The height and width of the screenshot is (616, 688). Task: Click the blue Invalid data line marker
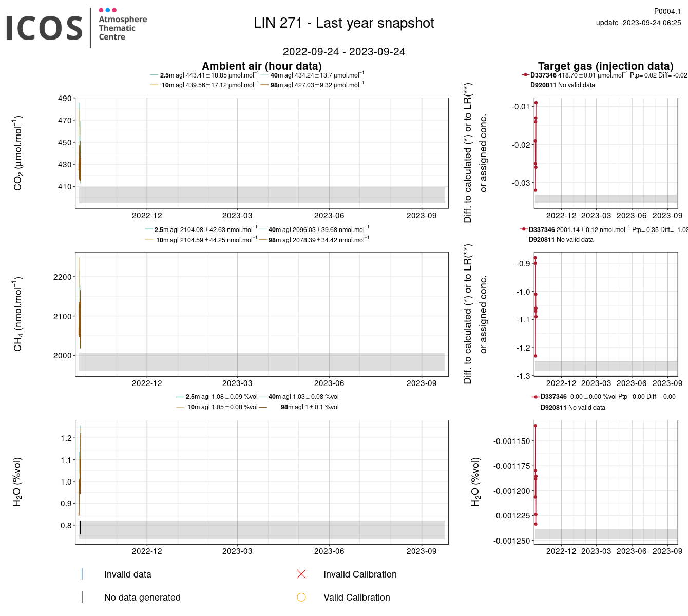pos(82,574)
